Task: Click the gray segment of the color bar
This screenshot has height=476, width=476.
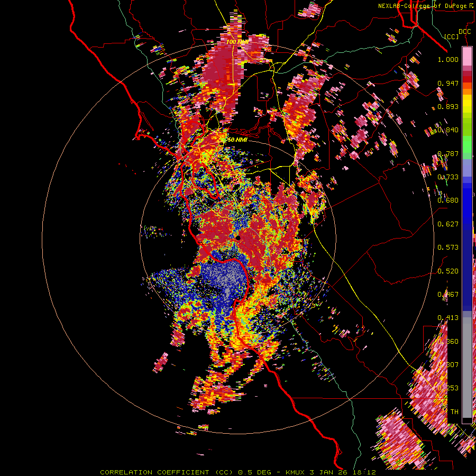Action: pos(467,368)
